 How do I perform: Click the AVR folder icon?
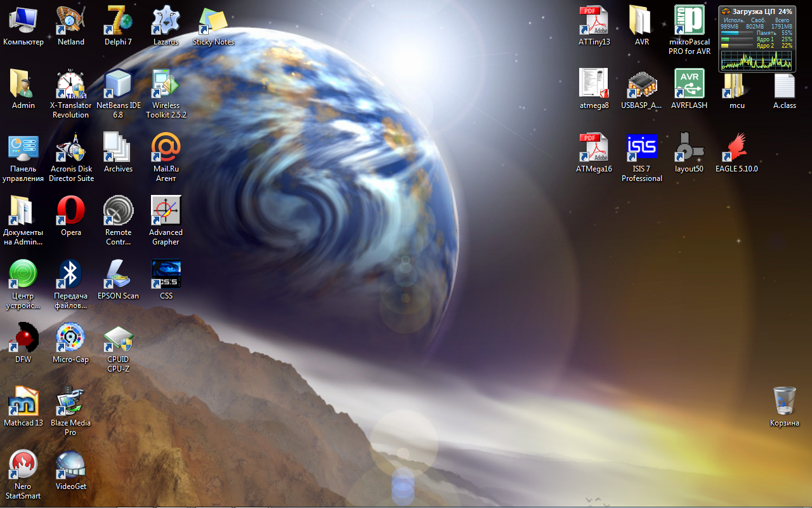point(641,21)
